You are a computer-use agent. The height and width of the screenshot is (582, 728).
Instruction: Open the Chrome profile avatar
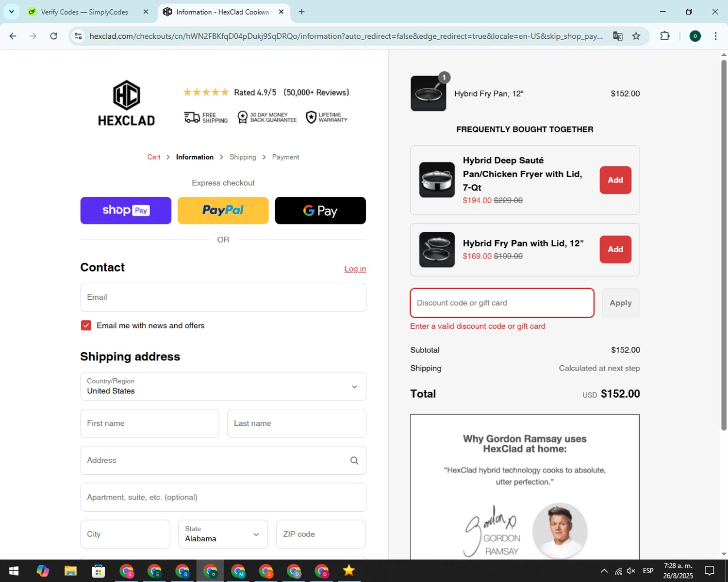(x=695, y=36)
